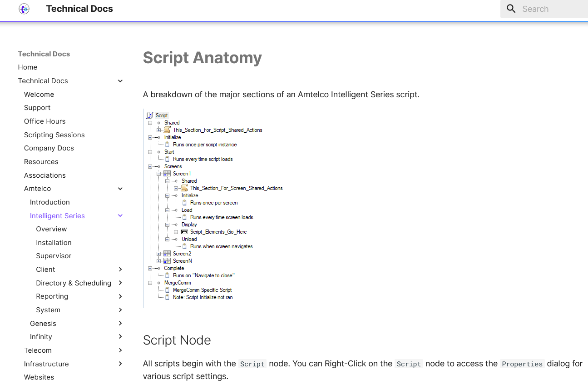Expand the Telecom section arrow
The height and width of the screenshot is (385, 588).
[x=120, y=350]
